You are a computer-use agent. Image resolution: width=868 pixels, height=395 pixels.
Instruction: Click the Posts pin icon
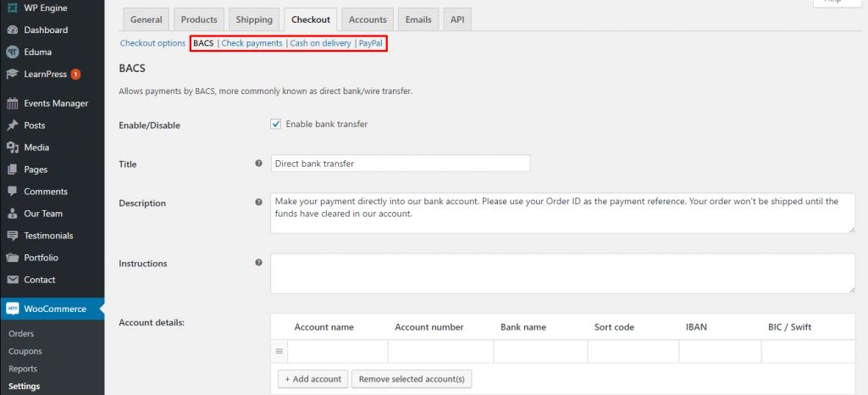click(x=12, y=125)
